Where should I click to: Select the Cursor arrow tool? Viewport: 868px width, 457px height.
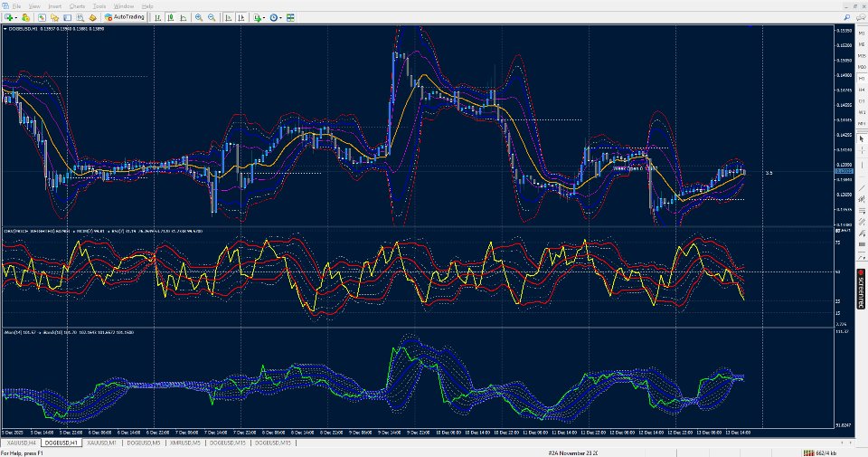point(862,139)
